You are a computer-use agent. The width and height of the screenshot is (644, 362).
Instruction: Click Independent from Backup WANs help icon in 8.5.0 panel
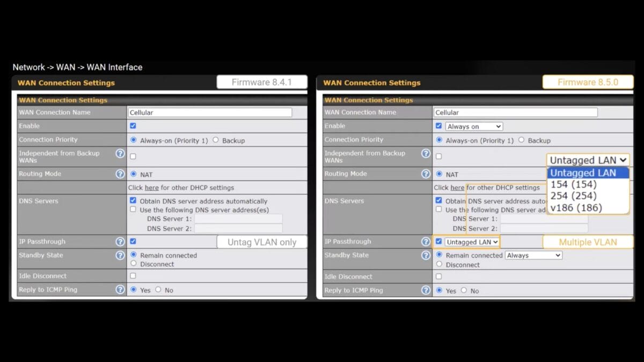point(426,153)
